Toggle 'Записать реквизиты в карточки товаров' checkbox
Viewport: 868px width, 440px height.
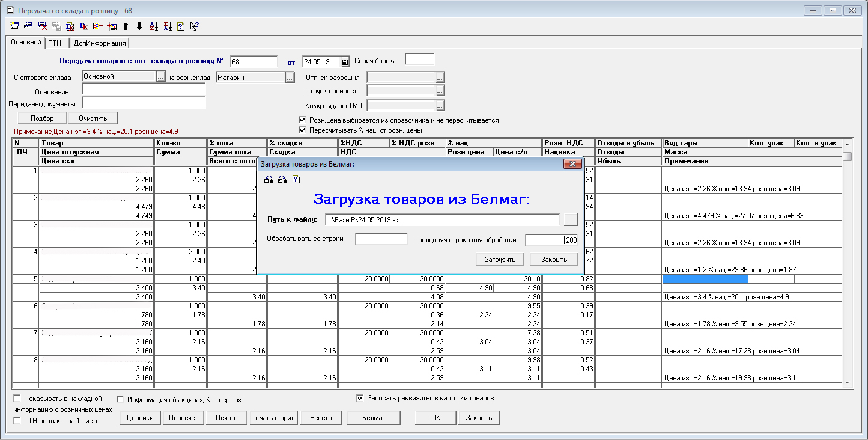(360, 398)
